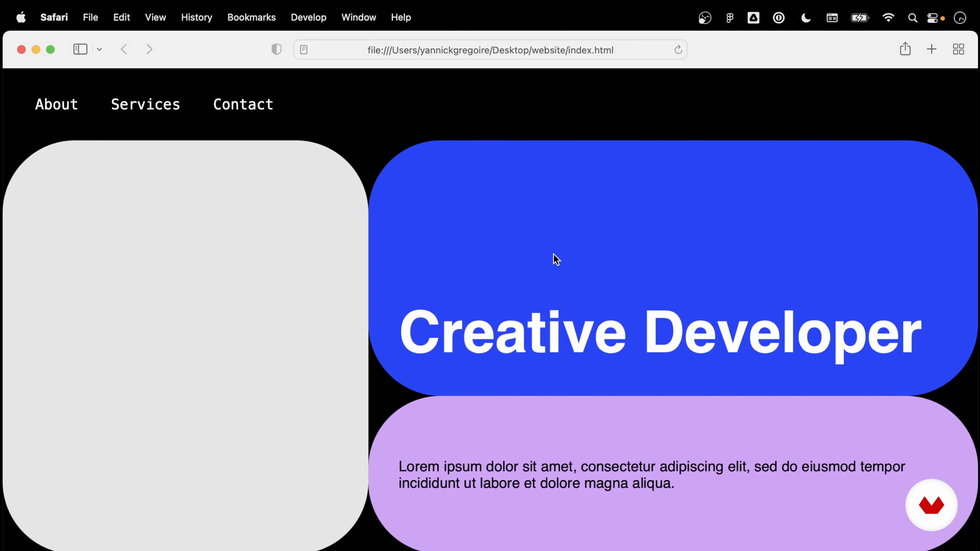Open the 1Password menu bar icon

point(779,18)
